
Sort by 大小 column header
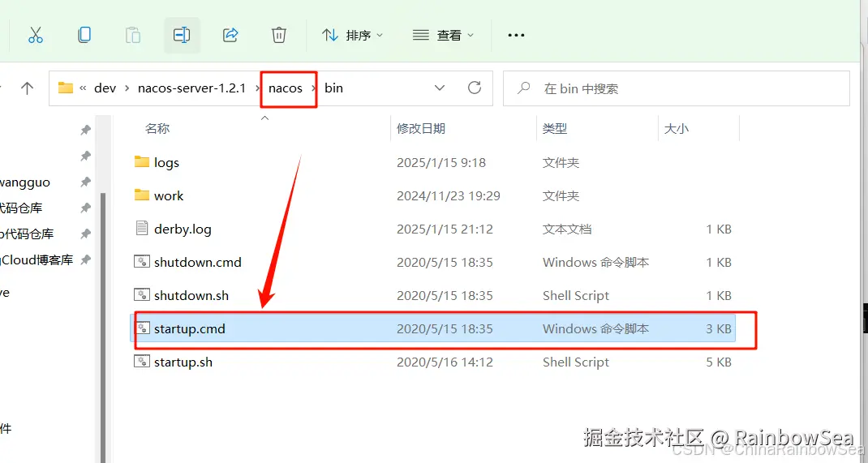coord(676,128)
